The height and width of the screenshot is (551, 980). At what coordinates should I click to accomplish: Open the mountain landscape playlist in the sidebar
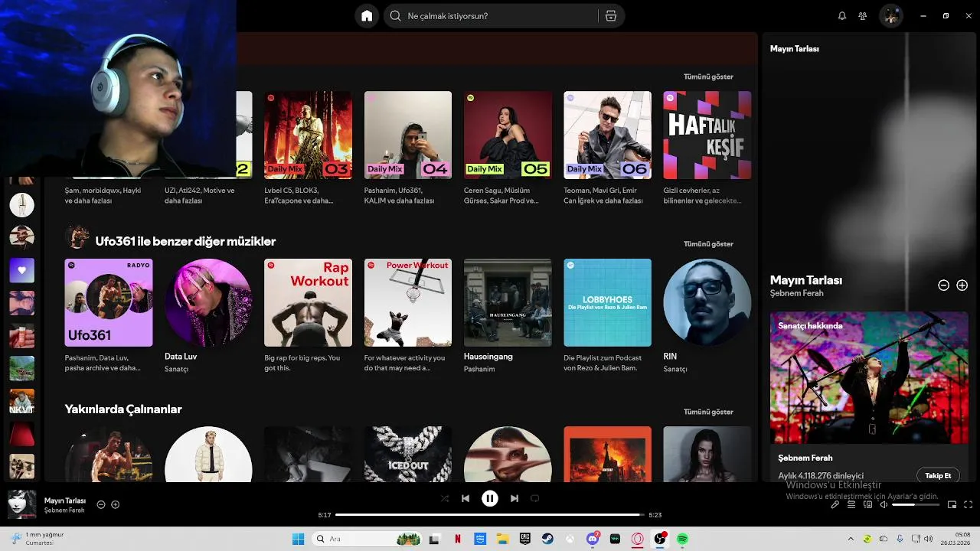[21, 368]
